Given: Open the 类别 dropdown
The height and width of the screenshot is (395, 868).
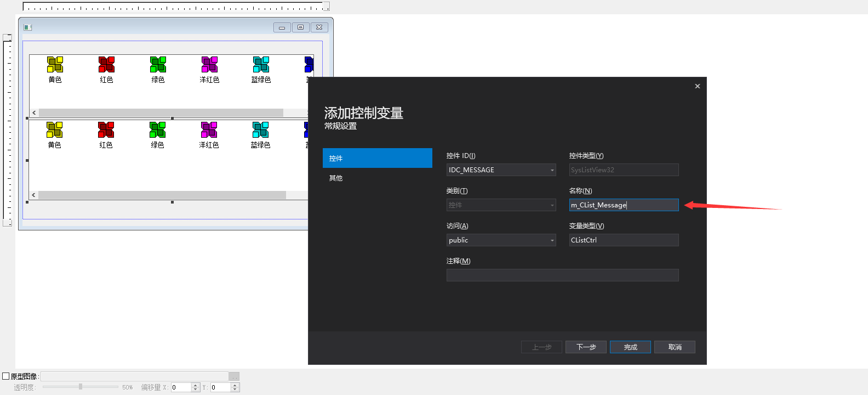Looking at the screenshot, I should pyautogui.click(x=552, y=205).
